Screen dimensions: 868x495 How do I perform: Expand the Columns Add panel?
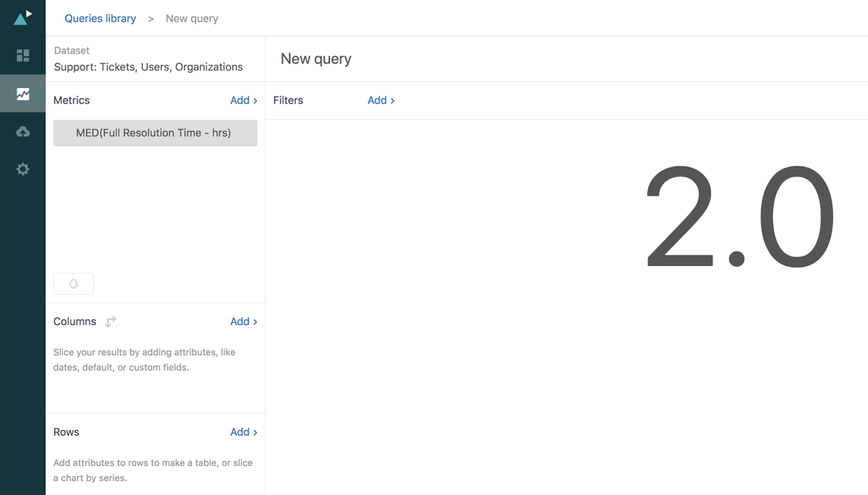tap(243, 321)
